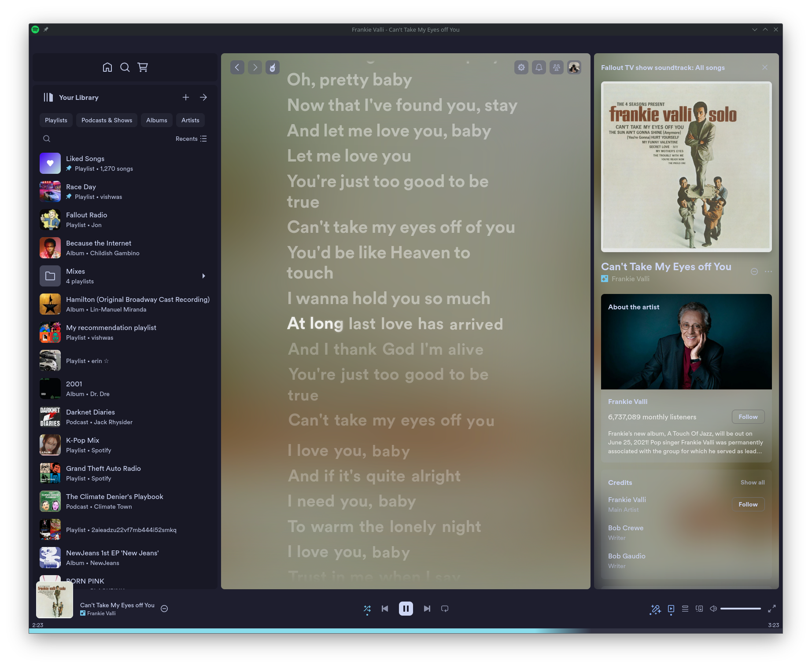The height and width of the screenshot is (668, 812).
Task: Open NewJeans 1st EP album
Action: 125,558
